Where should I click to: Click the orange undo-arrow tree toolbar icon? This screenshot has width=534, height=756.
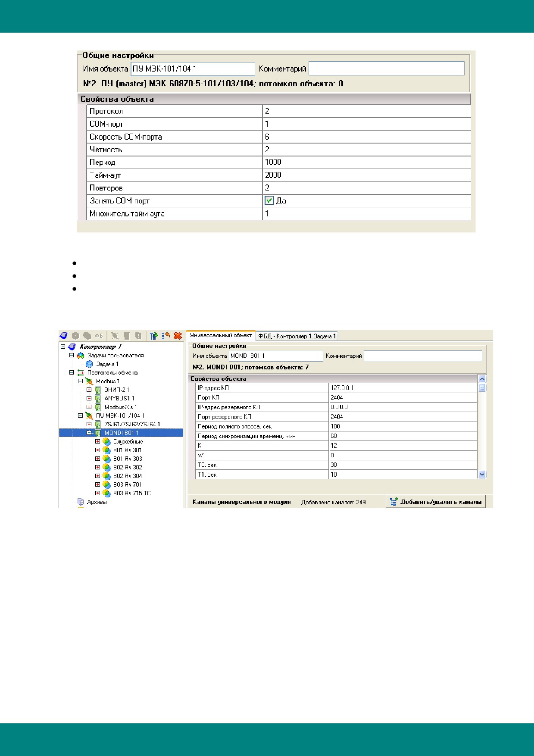166,336
